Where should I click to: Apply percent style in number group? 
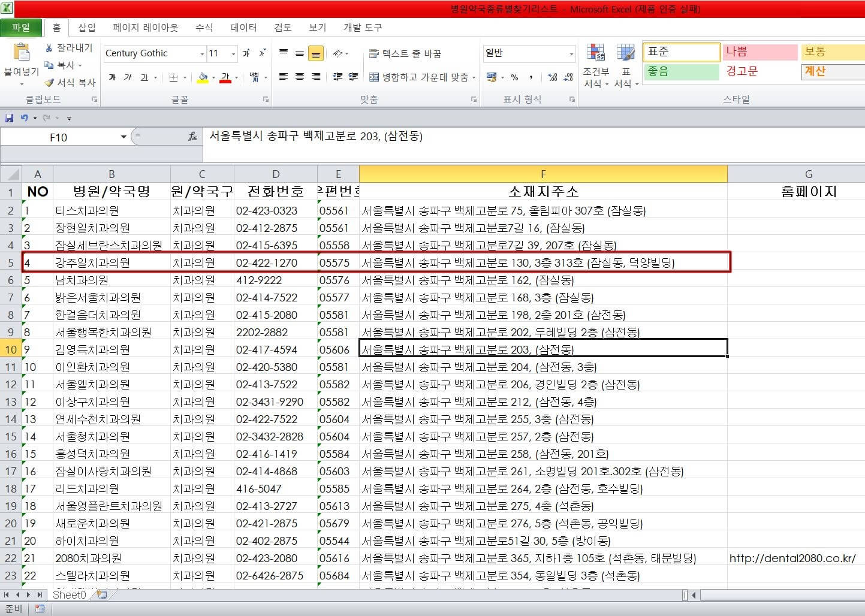pyautogui.click(x=513, y=77)
